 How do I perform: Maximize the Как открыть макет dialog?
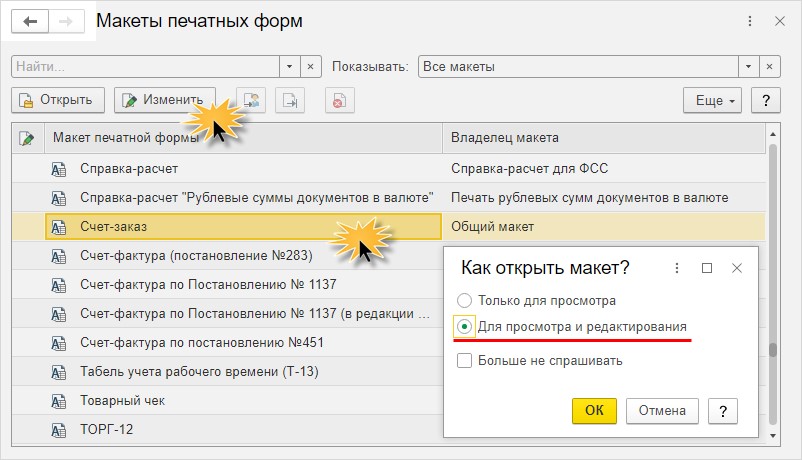pos(707,268)
